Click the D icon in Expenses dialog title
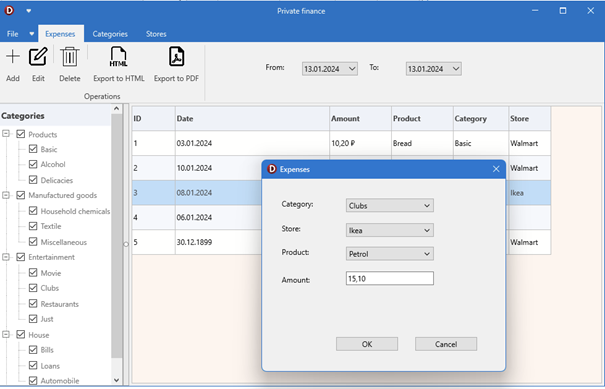Image resolution: width=605 pixels, height=389 pixels. pos(272,169)
